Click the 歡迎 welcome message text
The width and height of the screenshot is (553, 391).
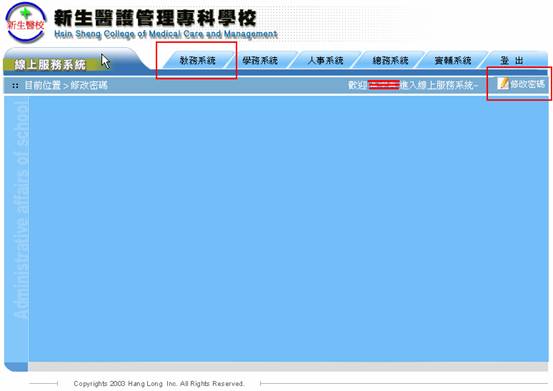point(413,85)
